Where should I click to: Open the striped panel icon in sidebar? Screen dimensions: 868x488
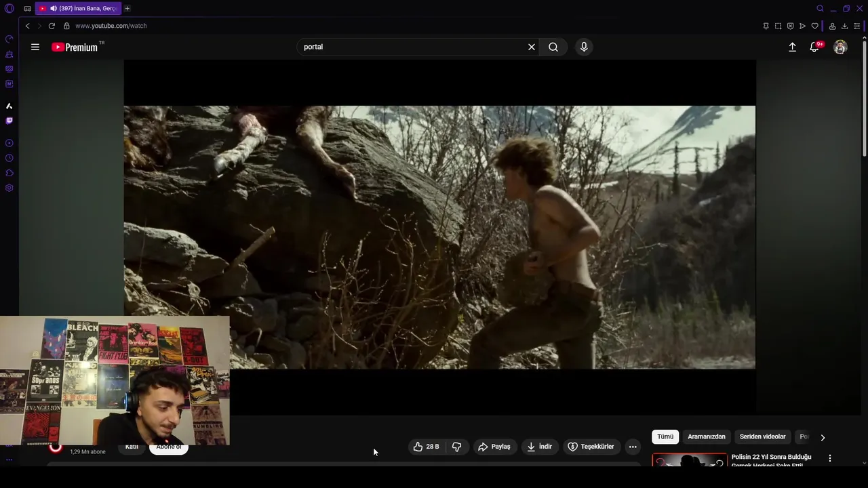click(9, 69)
